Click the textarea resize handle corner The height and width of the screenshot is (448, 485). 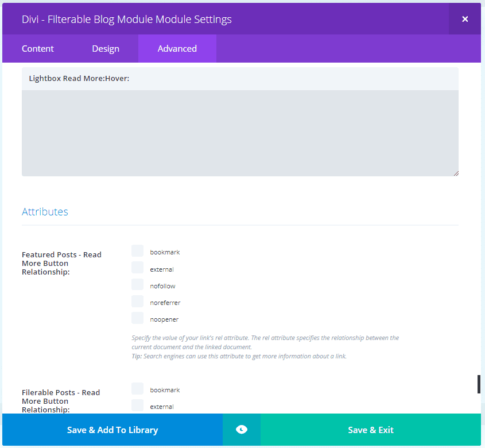pyautogui.click(x=456, y=173)
